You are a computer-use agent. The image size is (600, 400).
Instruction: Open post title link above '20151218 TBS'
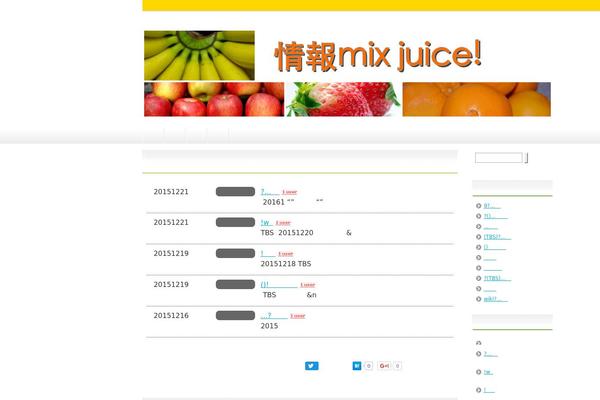click(x=268, y=253)
